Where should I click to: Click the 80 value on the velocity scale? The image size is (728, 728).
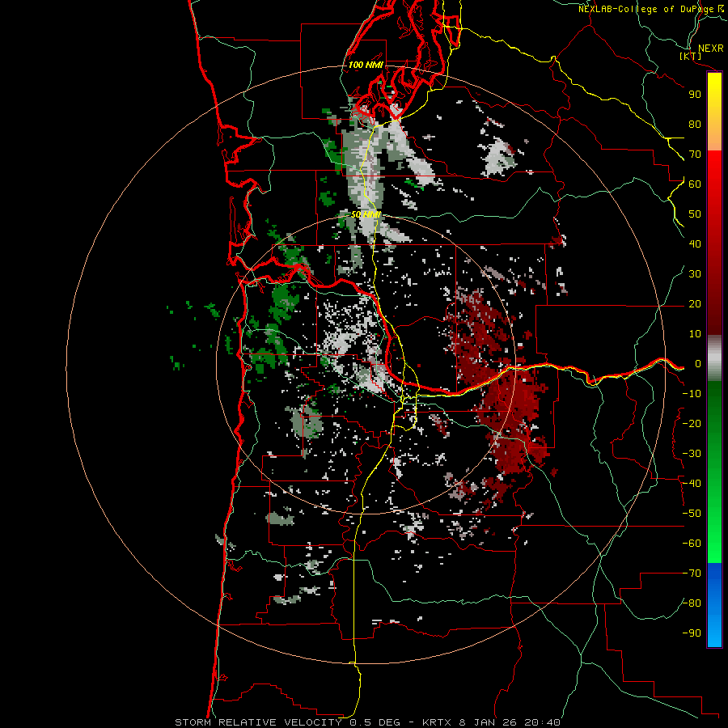[695, 125]
